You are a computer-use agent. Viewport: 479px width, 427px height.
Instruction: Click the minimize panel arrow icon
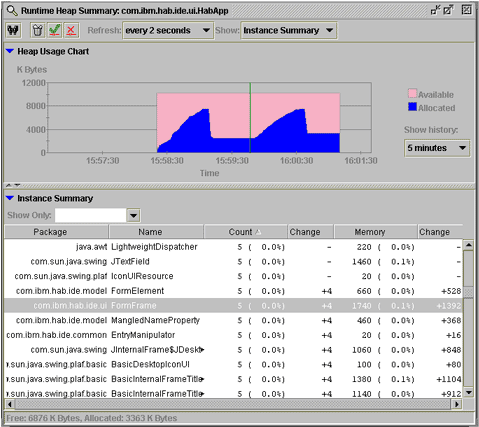(435, 10)
